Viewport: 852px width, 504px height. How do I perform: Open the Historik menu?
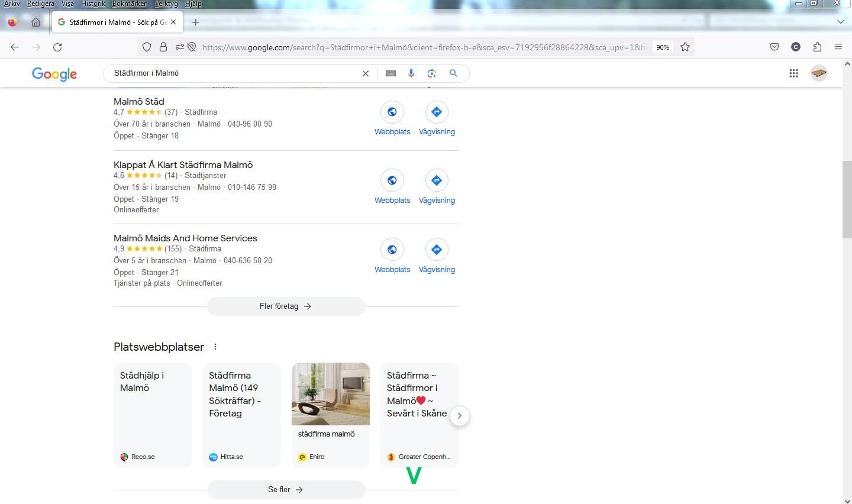tap(93, 4)
